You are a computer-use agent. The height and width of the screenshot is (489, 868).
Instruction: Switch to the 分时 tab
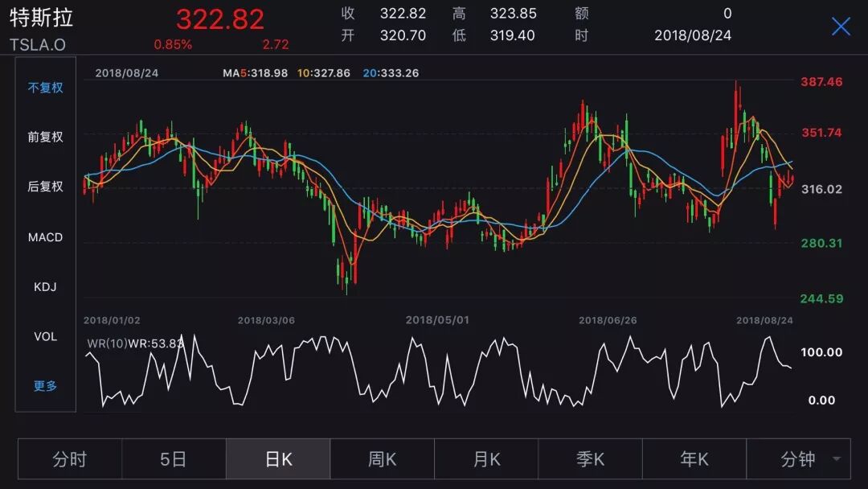click(x=70, y=459)
